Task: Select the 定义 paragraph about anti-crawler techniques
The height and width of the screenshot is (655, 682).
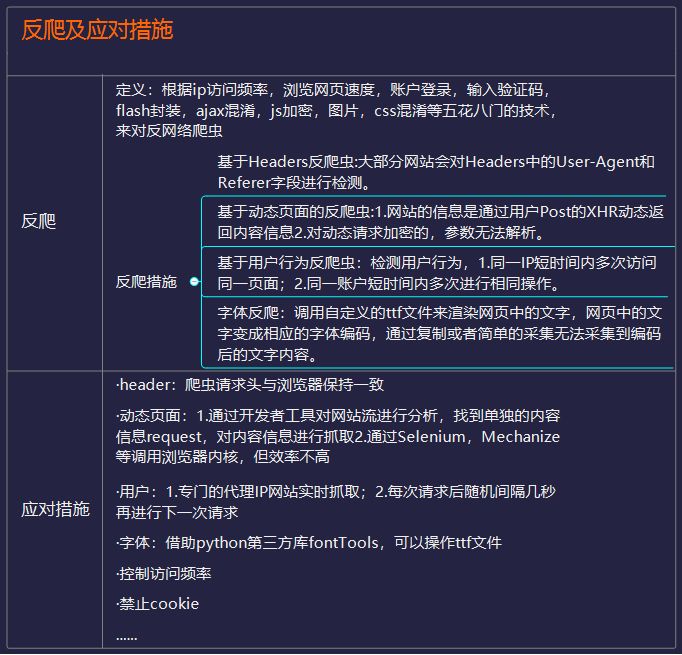Action: 336,110
